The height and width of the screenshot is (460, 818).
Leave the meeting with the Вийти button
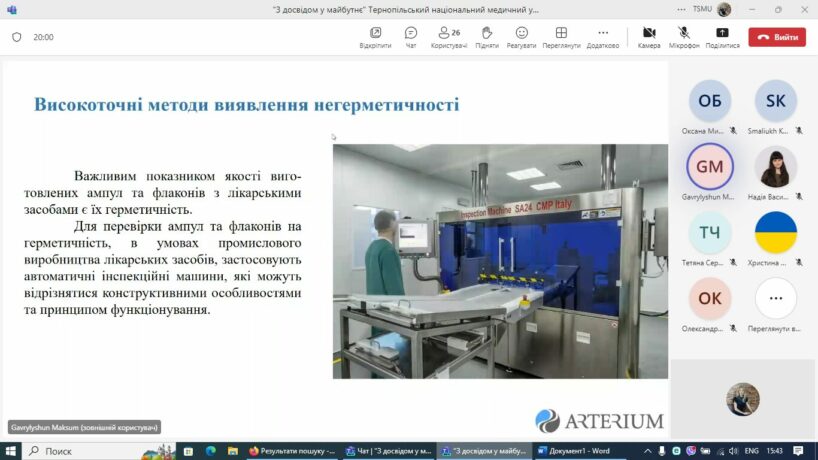pyautogui.click(x=777, y=37)
